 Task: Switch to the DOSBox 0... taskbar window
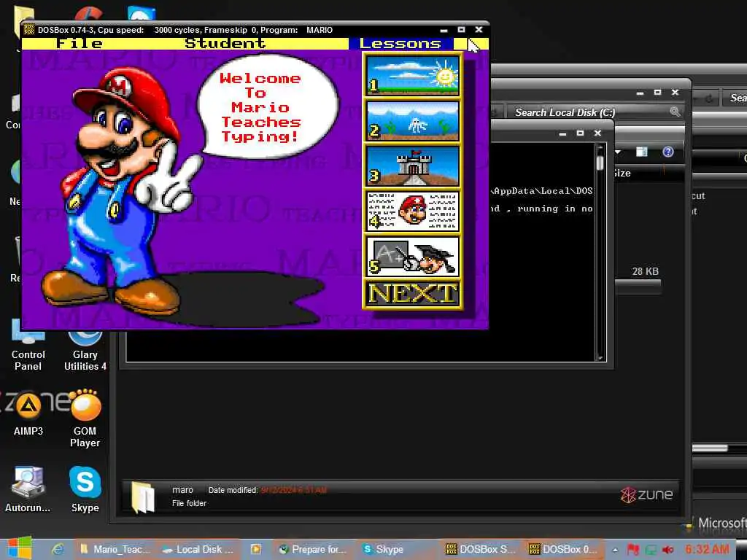pos(565,549)
